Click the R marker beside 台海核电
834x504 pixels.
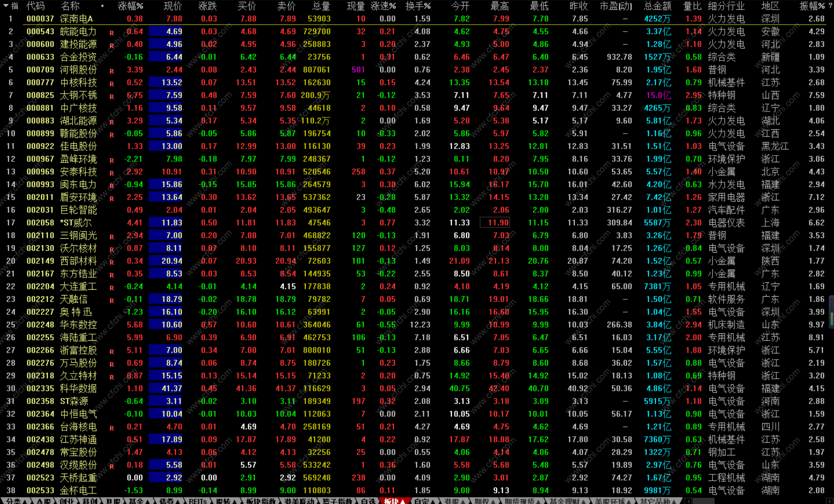[x=111, y=428]
